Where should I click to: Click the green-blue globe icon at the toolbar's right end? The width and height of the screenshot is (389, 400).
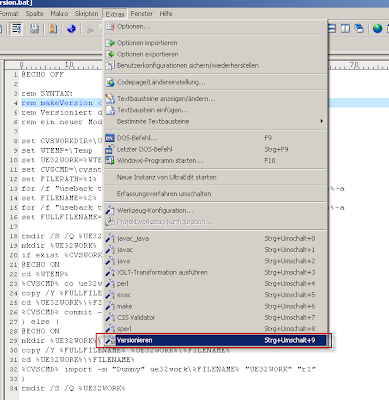coord(378,29)
